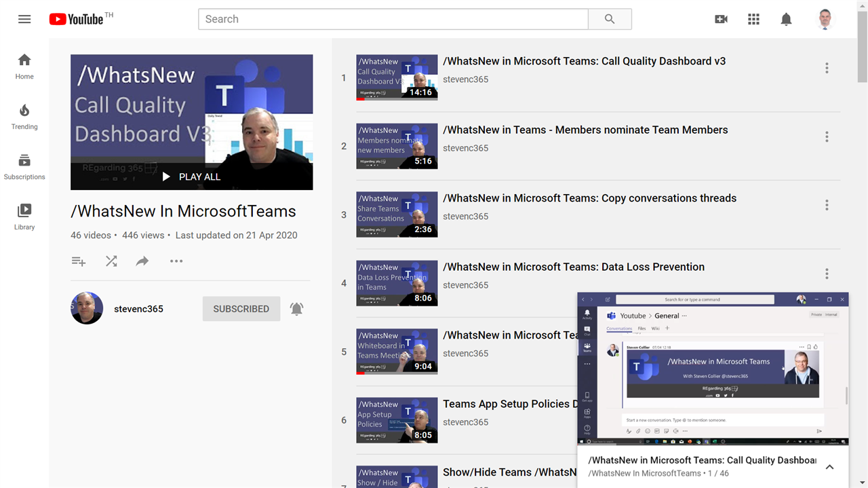Click the SUBSCRIBED button

(x=241, y=309)
